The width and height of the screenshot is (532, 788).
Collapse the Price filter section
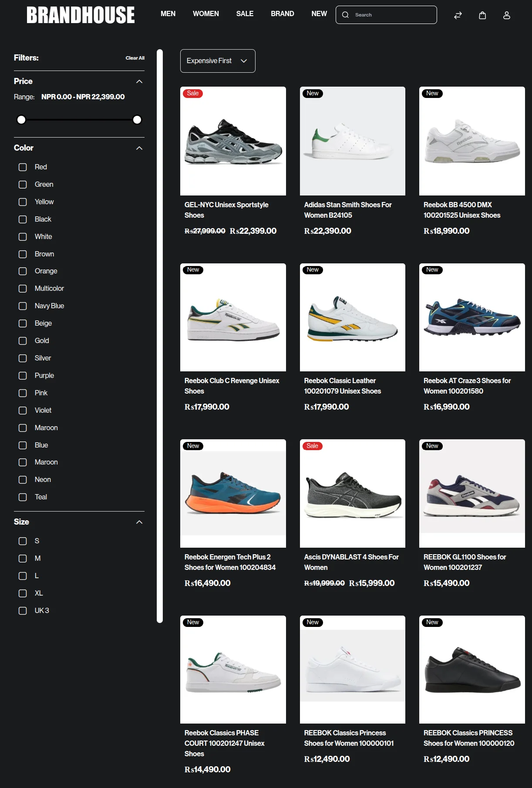[x=139, y=81]
